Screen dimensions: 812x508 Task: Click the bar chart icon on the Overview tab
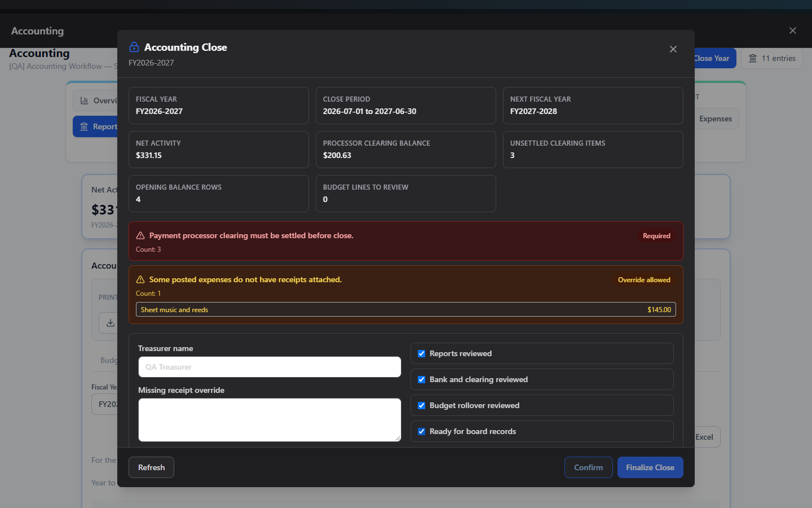[85, 100]
